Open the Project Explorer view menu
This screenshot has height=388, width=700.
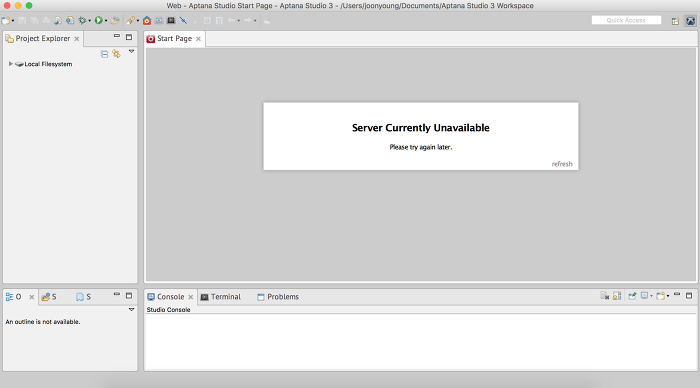131,51
